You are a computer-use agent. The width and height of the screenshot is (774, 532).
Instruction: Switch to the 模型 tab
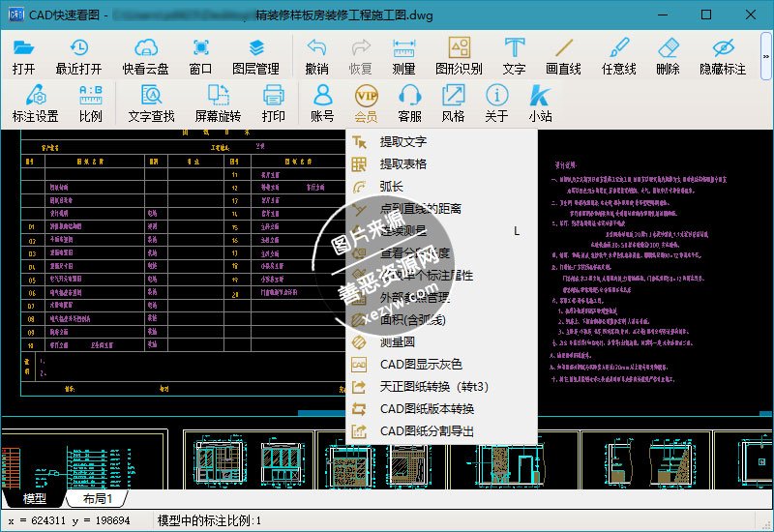click(x=34, y=499)
